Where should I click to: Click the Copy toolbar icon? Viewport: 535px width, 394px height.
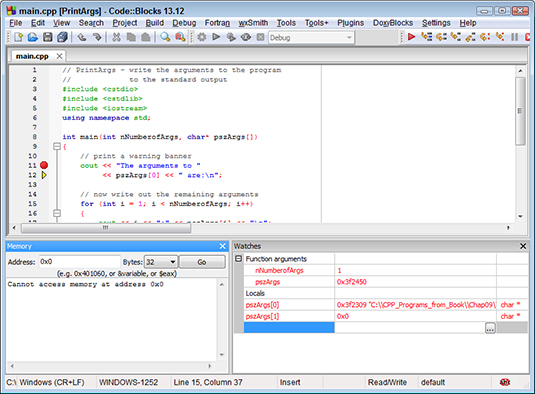pos(131,37)
